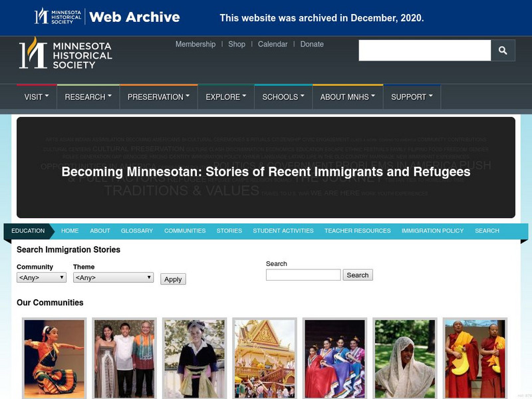
Task: Click the Minnesota Historical Society logo
Action: pos(65,54)
